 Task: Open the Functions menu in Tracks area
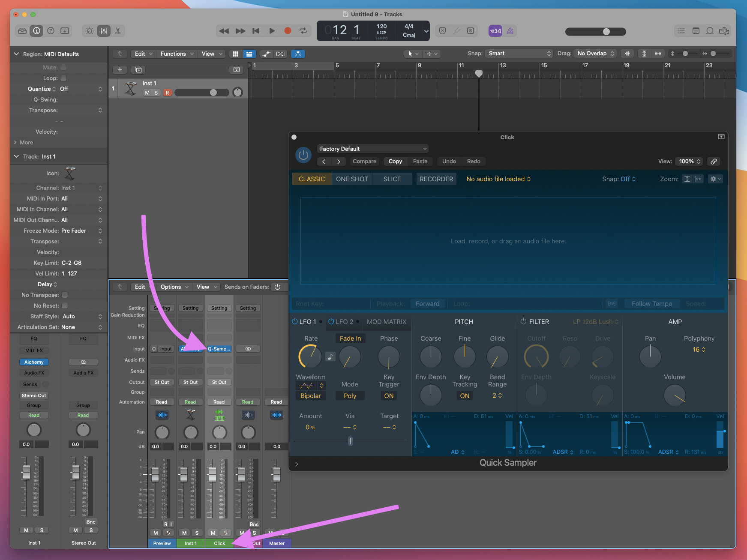(177, 54)
